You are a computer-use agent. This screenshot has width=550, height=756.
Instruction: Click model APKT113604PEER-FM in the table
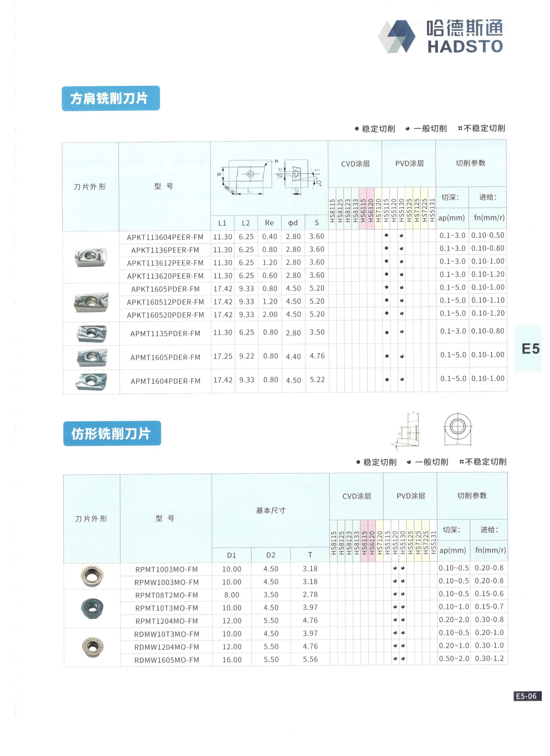pyautogui.click(x=165, y=237)
